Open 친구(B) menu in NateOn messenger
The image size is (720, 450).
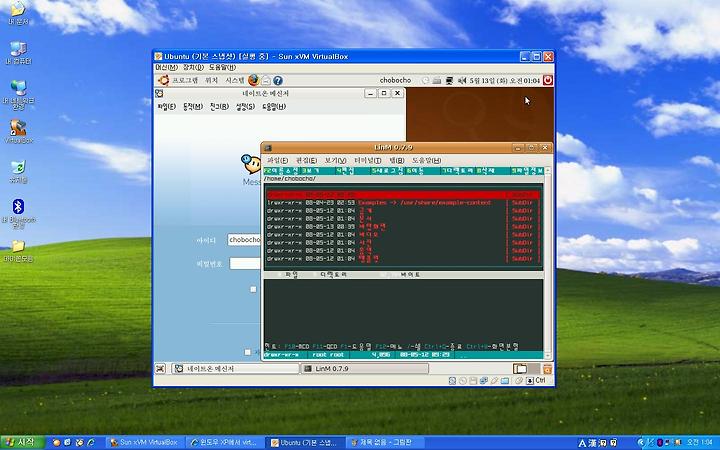pos(219,107)
